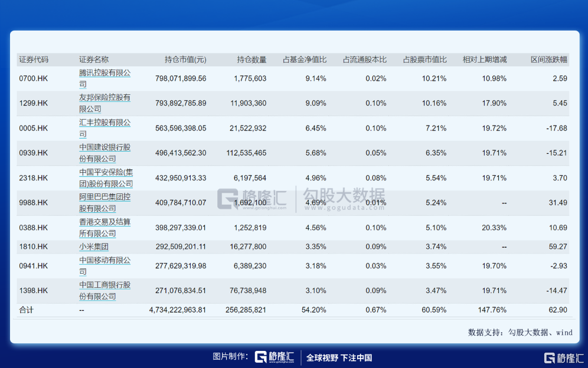Click total net value ratio 54.20%
588x368 pixels.
point(314,310)
